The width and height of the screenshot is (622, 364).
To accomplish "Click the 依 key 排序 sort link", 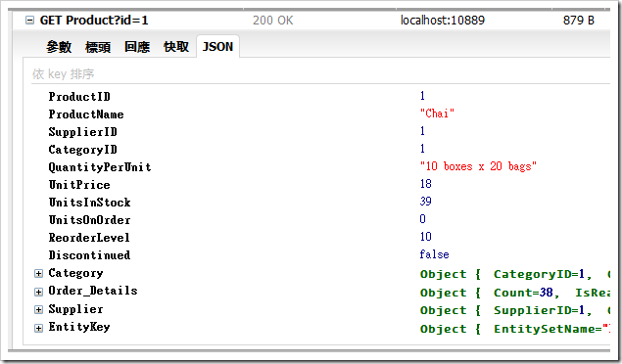I will (x=64, y=74).
